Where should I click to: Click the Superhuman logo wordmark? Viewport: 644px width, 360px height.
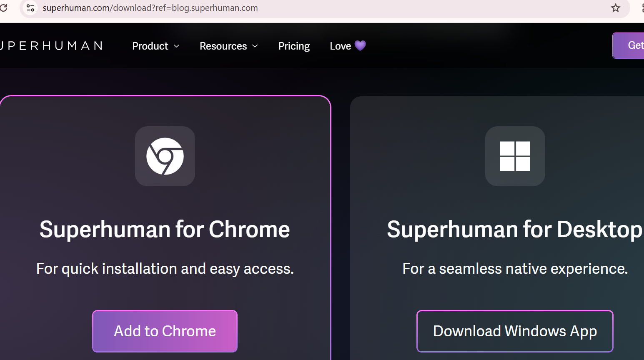coord(51,46)
